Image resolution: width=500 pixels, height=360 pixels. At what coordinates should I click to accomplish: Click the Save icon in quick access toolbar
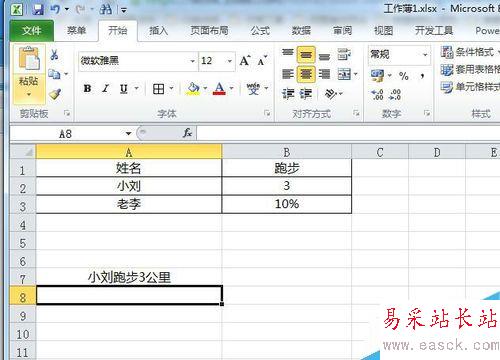pyautogui.click(x=38, y=9)
